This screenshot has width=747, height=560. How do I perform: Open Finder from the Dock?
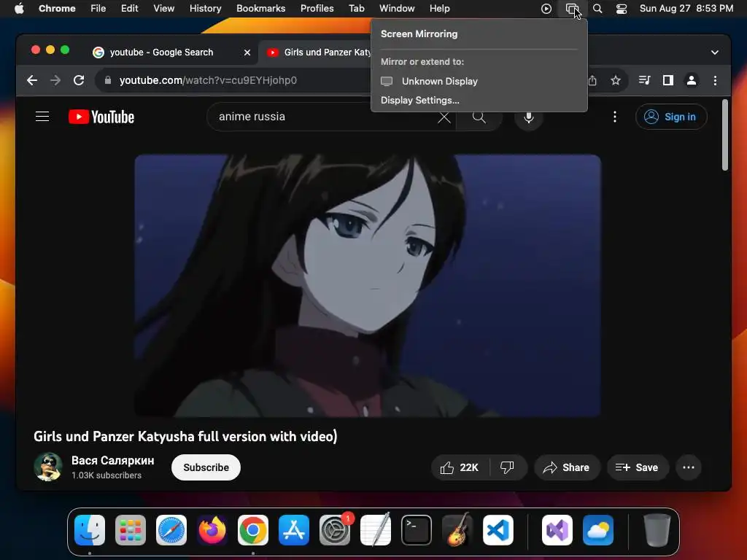point(90,530)
